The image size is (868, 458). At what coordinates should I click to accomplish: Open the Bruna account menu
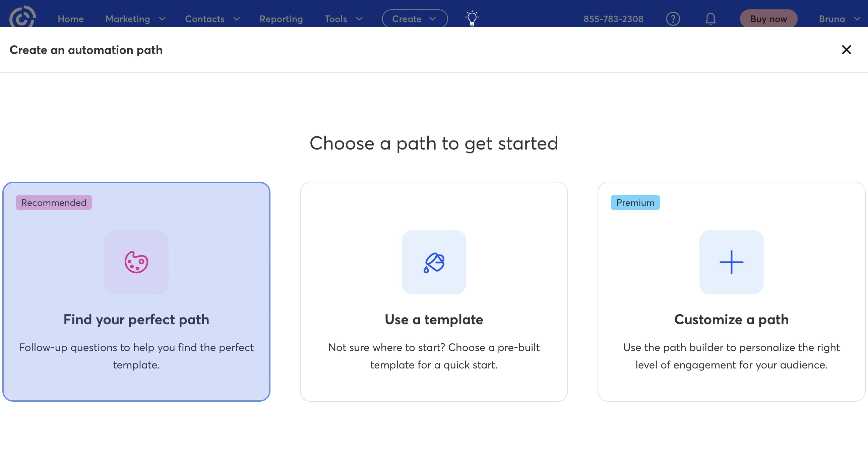pos(839,19)
